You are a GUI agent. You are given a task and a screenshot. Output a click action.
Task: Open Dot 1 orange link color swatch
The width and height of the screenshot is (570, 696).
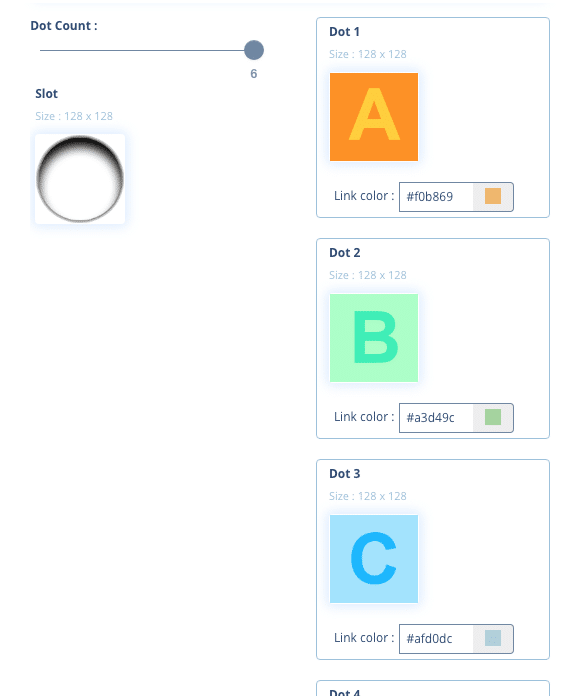493,196
